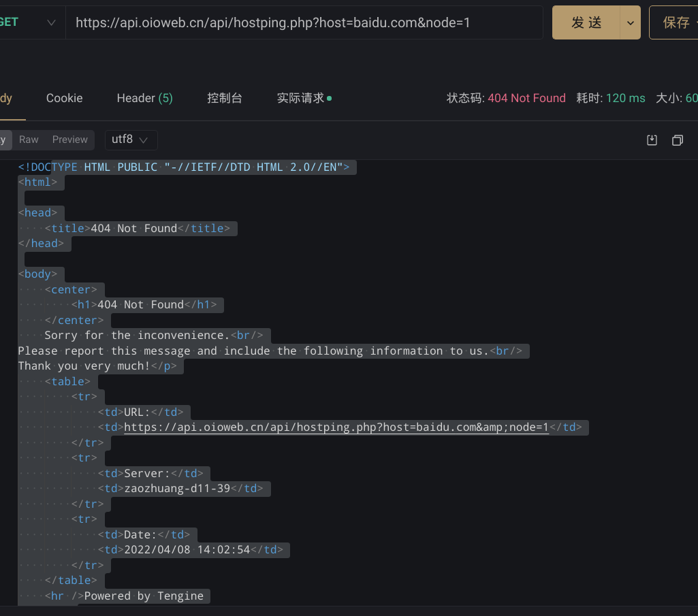Expand the 发送 button's options arrow
The height and width of the screenshot is (616, 698).
(x=631, y=22)
